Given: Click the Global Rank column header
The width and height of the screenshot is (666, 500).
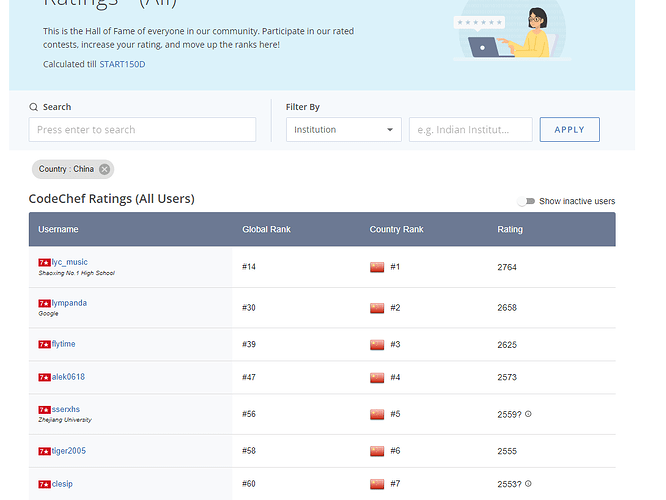Looking at the screenshot, I should click(x=266, y=229).
